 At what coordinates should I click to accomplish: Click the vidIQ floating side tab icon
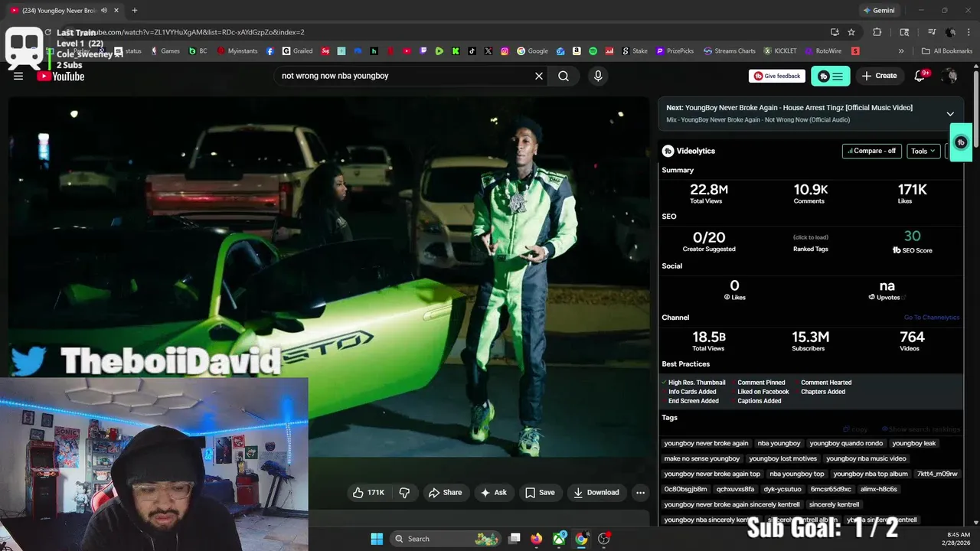click(x=962, y=142)
